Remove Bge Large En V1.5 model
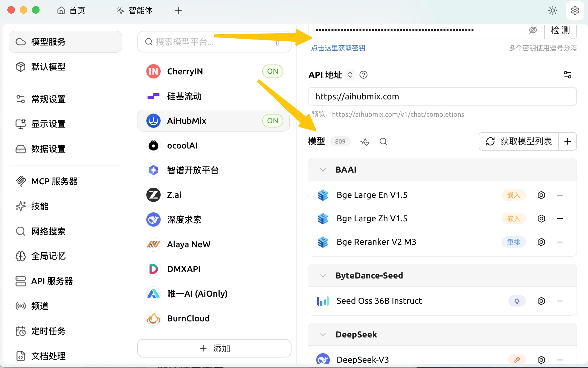This screenshot has width=588, height=368. click(560, 195)
